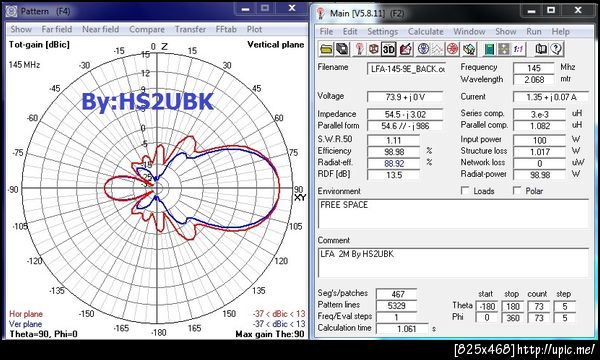This screenshot has width=600, height=360.
Task: Click the RDF [dB] field showing 13.5
Action: tap(393, 175)
